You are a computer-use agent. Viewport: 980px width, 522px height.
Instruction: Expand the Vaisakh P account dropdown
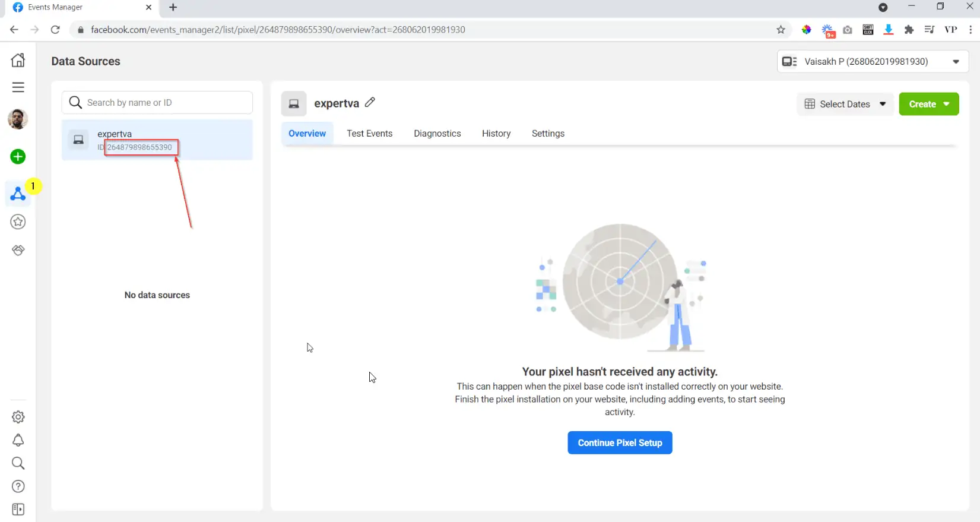[873, 61]
